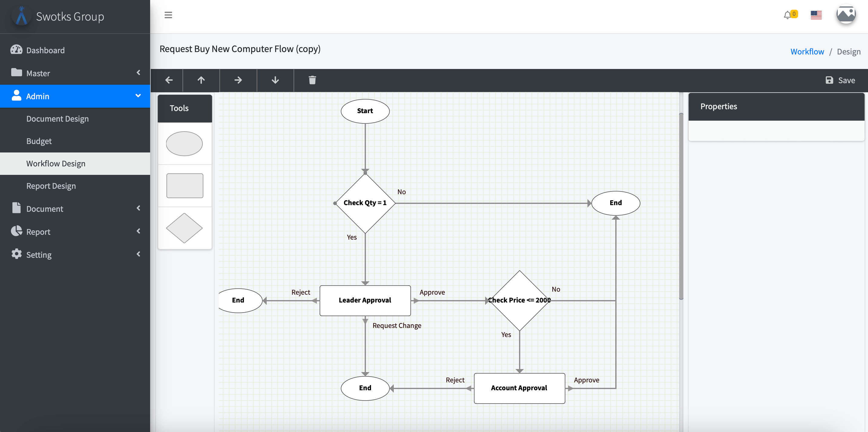Expand the Master section
Screen dimensions: 868x432
pyautogui.click(x=75, y=73)
